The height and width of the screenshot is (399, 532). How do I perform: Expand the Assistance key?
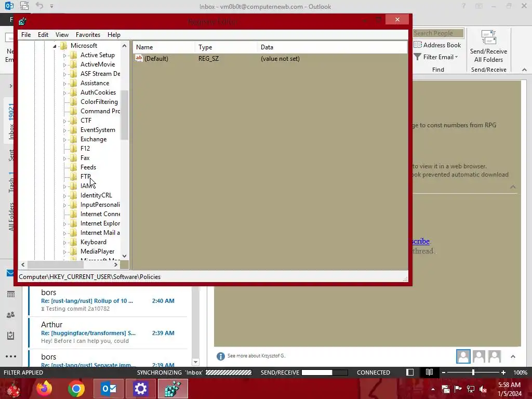64,83
